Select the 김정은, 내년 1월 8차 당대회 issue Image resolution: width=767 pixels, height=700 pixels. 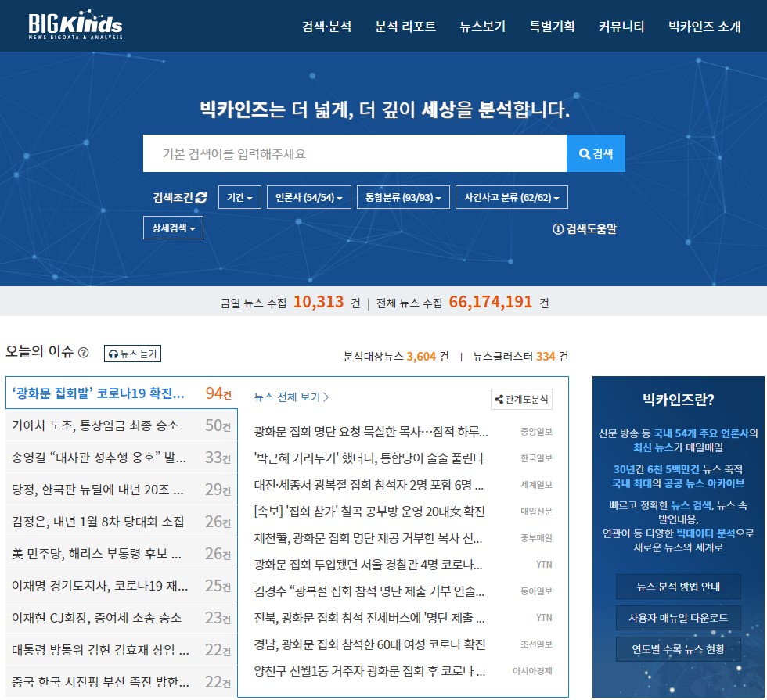pyautogui.click(x=121, y=522)
